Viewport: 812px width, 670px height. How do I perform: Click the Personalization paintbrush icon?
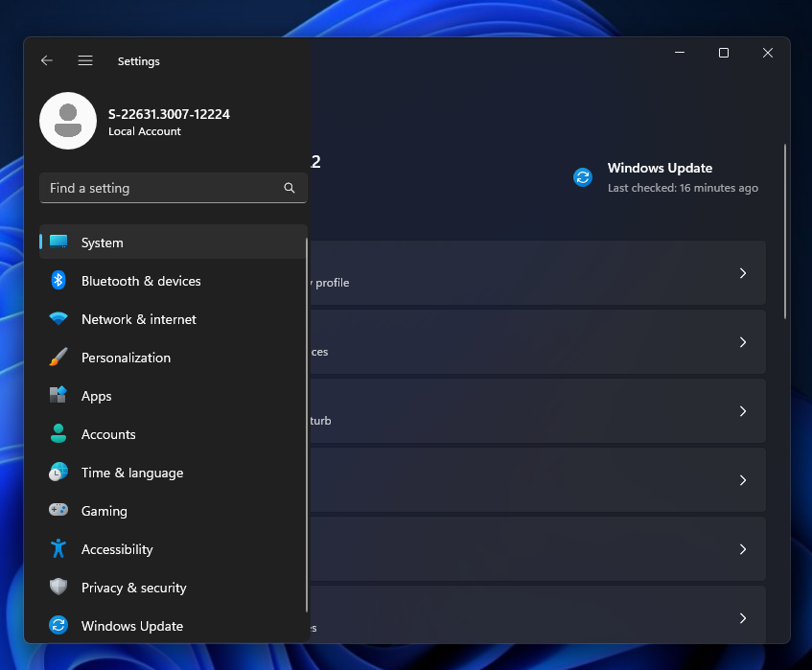[58, 357]
